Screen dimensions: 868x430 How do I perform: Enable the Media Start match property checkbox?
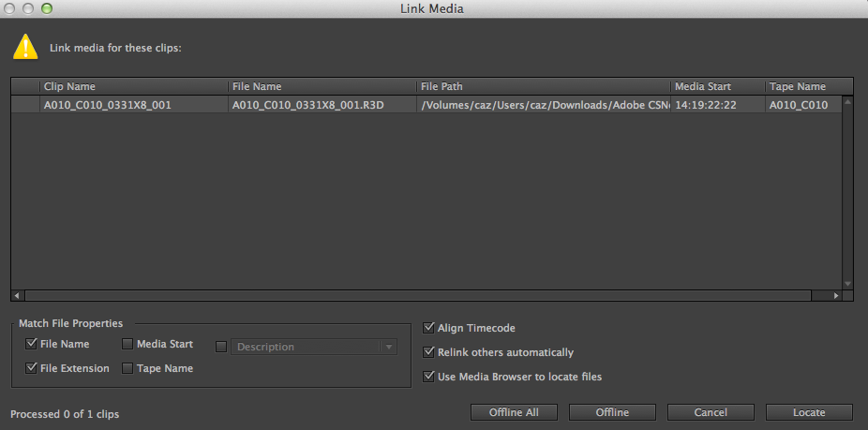click(x=127, y=344)
